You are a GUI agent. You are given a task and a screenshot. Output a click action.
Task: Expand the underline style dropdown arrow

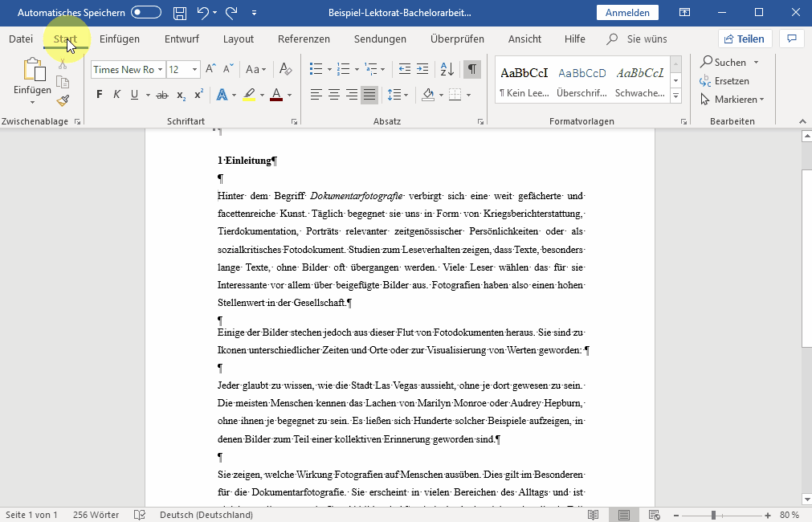(x=148, y=95)
